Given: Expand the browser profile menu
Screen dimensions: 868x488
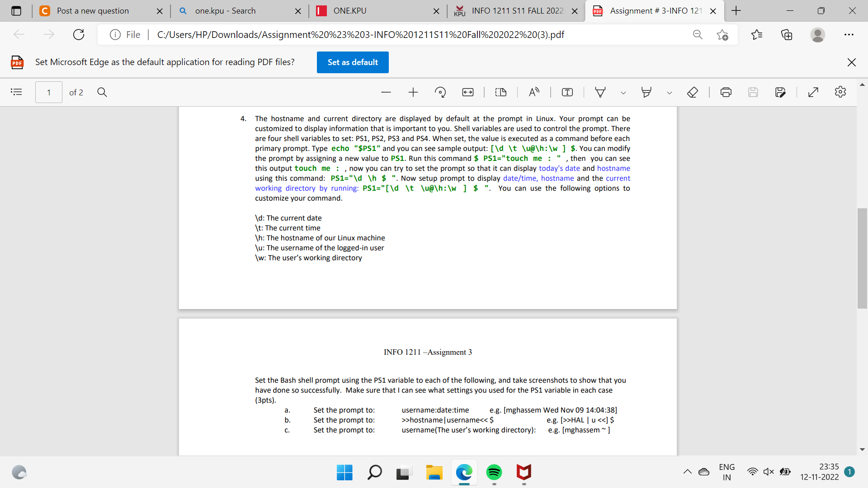Looking at the screenshot, I should point(818,34).
